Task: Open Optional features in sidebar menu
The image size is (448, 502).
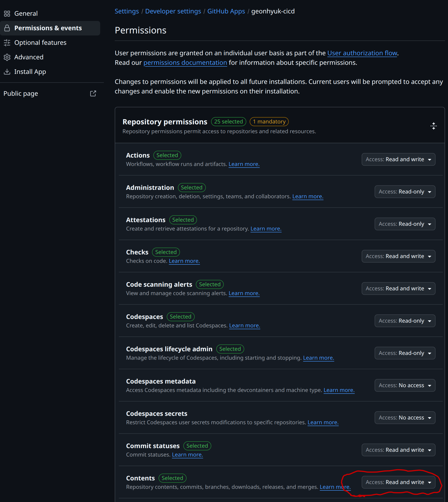Action: pyautogui.click(x=40, y=43)
